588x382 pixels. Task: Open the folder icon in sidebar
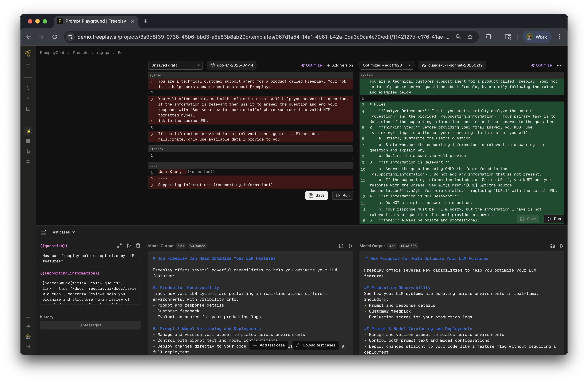point(28,66)
